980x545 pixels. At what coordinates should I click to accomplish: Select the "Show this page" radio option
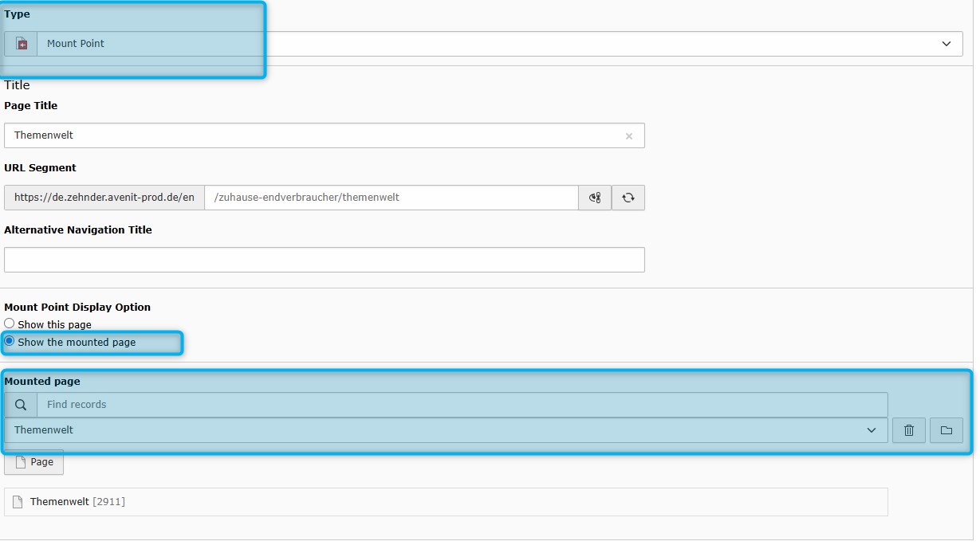10,323
